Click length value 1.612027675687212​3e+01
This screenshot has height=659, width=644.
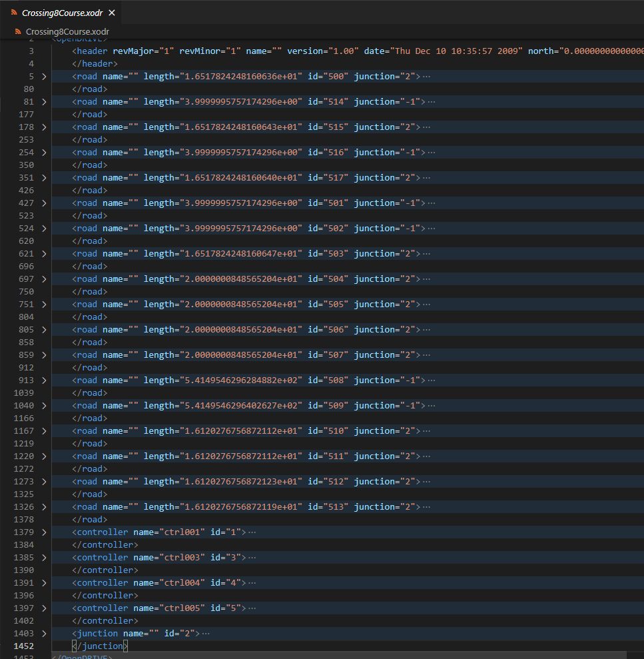tap(241, 482)
